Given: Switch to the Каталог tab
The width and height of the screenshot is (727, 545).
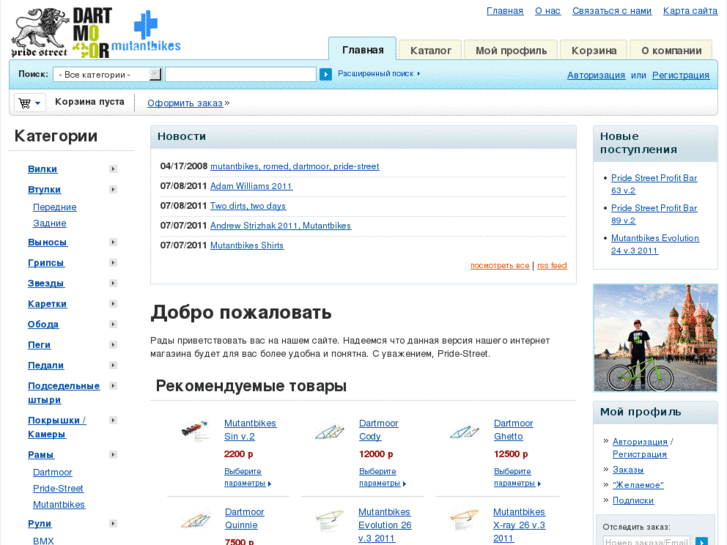Looking at the screenshot, I should (x=430, y=51).
